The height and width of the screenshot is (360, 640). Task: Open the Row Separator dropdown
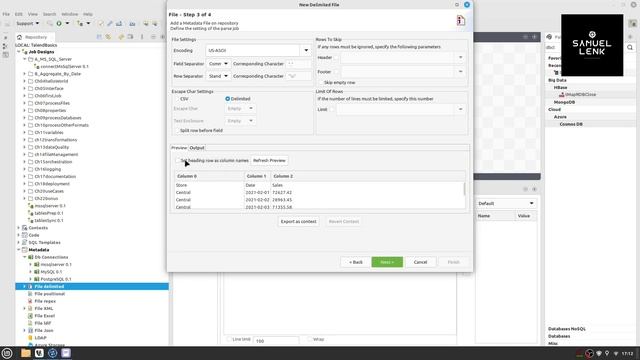218,76
